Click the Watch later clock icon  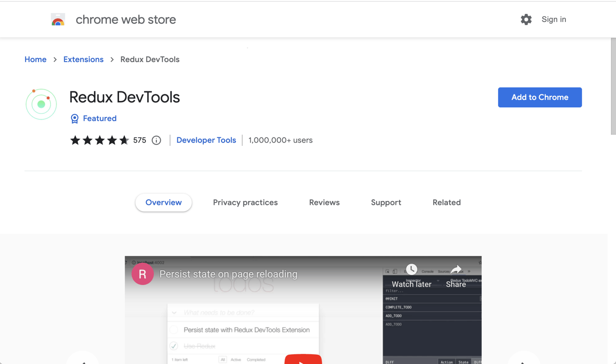point(411,269)
